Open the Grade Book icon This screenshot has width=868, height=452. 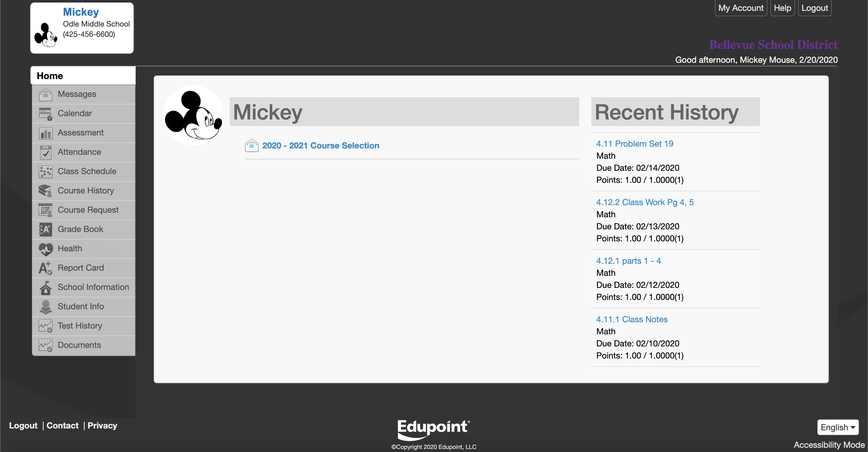45,229
